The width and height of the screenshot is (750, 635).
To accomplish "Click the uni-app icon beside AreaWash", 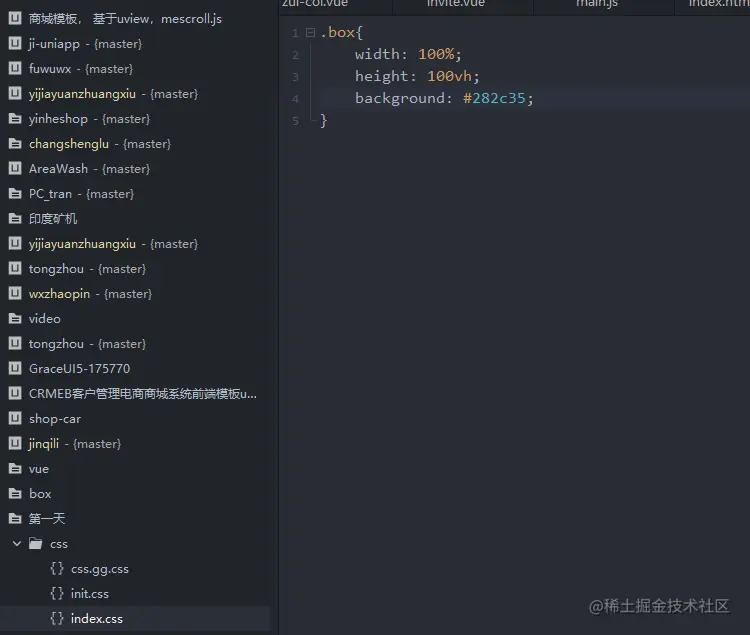I will click(x=15, y=168).
